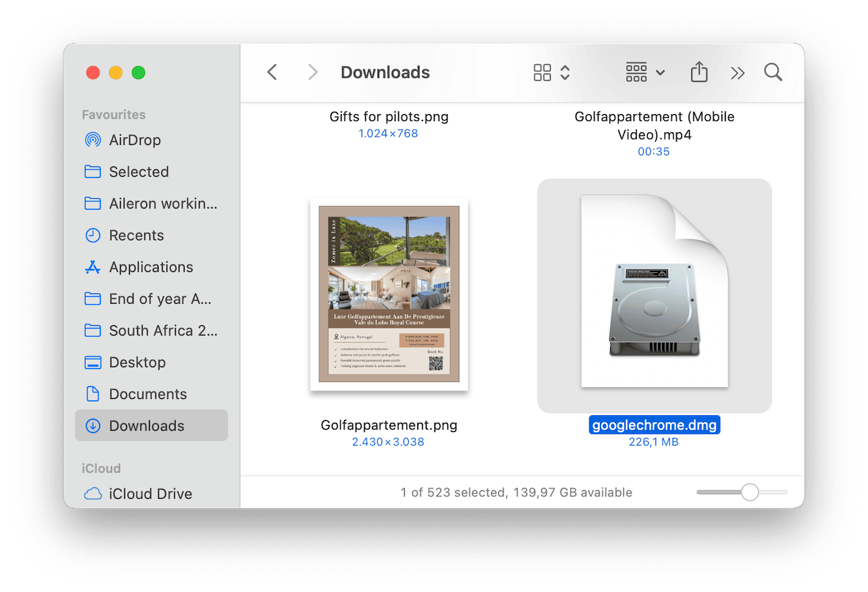Open the search icon in the toolbar
The image size is (868, 592).
tap(773, 72)
